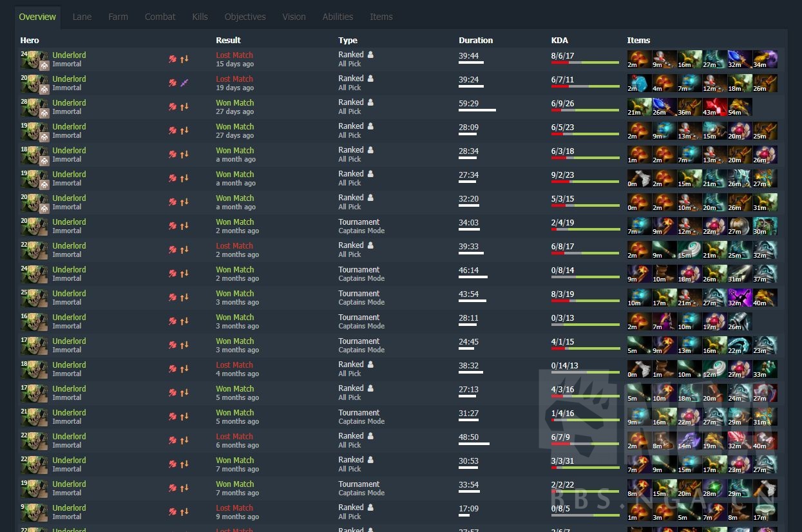This screenshot has width=802, height=532.
Task: Click the ranked player icon in the 39:44 match row
Action: (370, 55)
